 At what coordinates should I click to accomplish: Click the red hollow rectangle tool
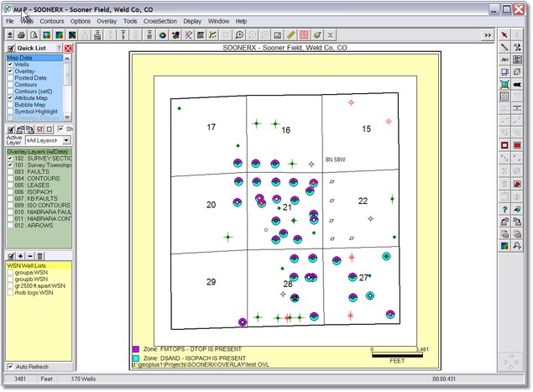coord(504,145)
